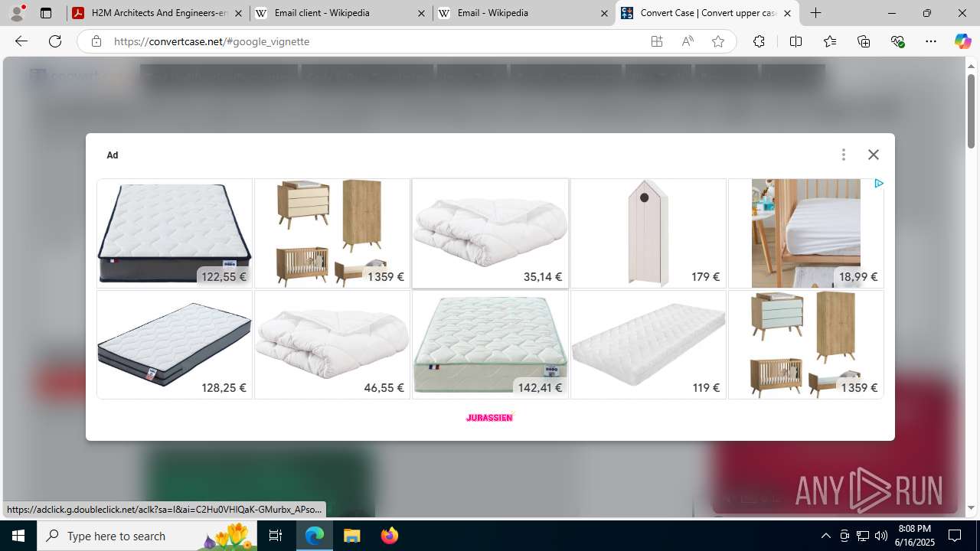Screen dimensions: 980x551
Task: Close the Email - Wikipedia tab
Action: pyautogui.click(x=604, y=13)
